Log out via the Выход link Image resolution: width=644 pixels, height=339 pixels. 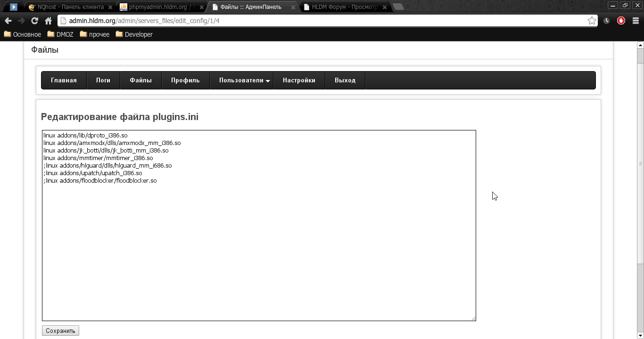click(x=345, y=81)
